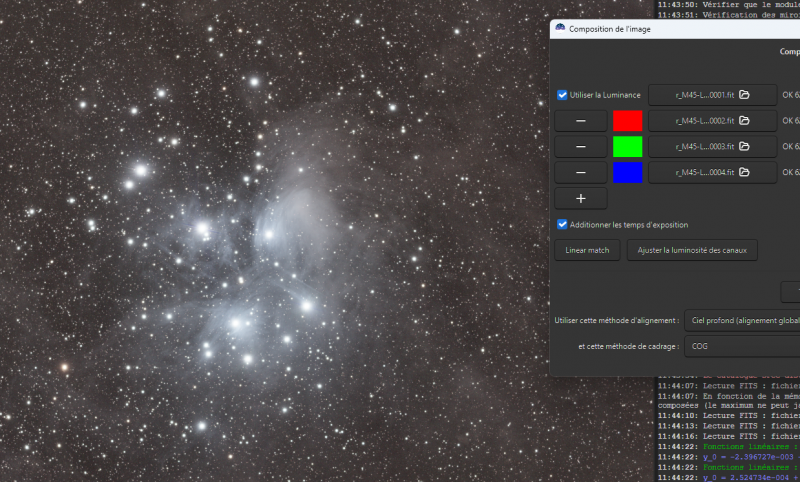Open folder icon for r_M45-L...0003.fit green file
Image resolution: width=800 pixels, height=482 pixels.
tap(744, 146)
